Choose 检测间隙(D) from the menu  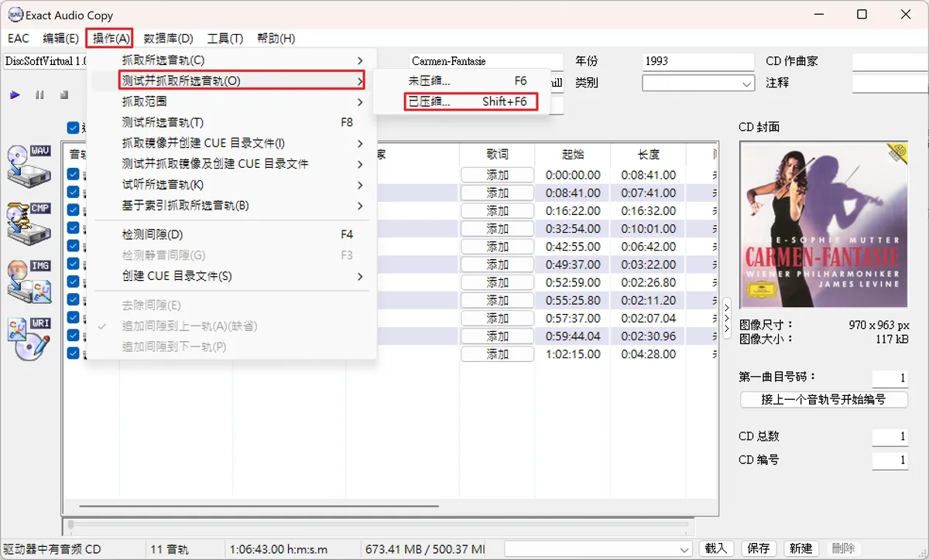point(232,234)
